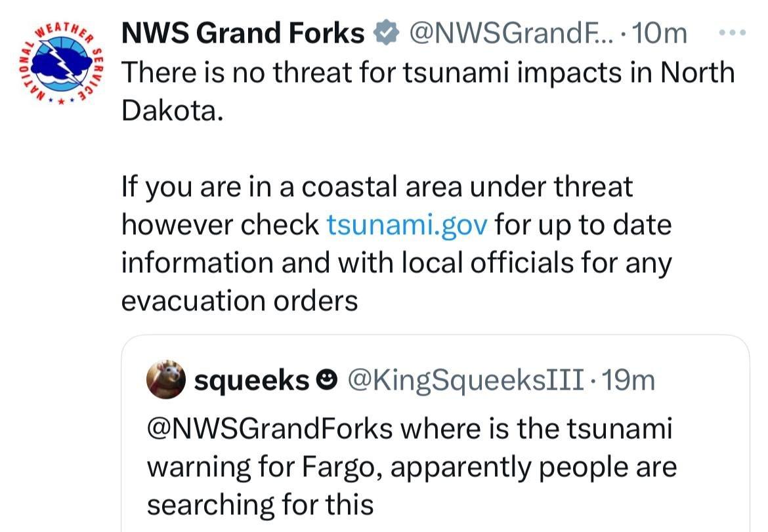Open the NWS Grand Forks profile picture
768x532 pixels.
click(x=62, y=64)
